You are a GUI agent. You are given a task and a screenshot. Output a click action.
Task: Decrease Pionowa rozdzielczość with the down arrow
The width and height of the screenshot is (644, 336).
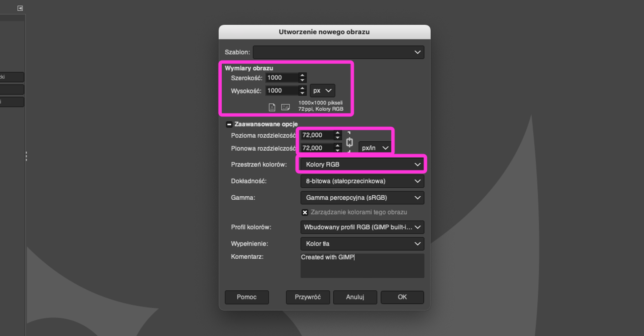pyautogui.click(x=337, y=150)
